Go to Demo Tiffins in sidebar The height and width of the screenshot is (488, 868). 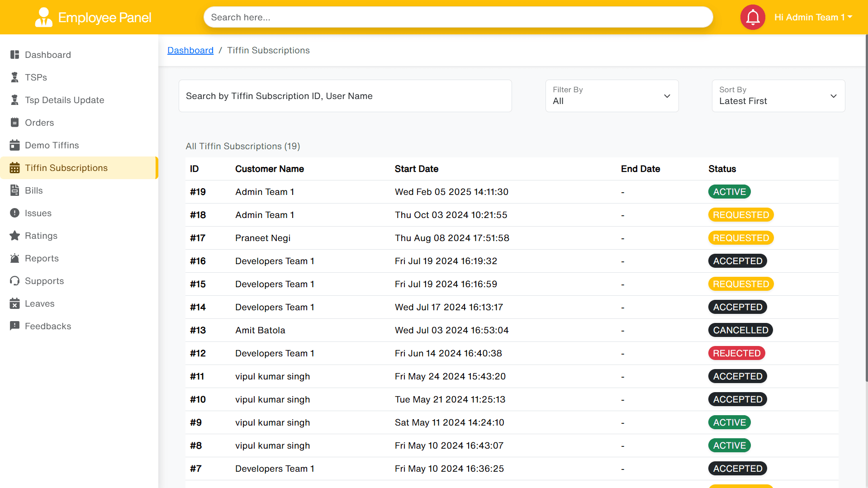pyautogui.click(x=52, y=145)
